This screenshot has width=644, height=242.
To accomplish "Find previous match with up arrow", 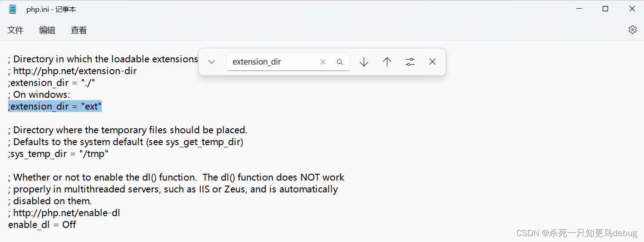I will pos(387,62).
